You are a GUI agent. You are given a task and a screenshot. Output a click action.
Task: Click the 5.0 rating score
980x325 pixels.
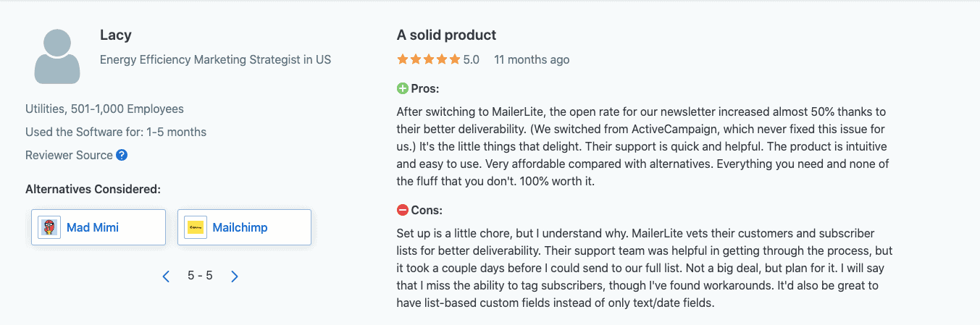point(472,59)
